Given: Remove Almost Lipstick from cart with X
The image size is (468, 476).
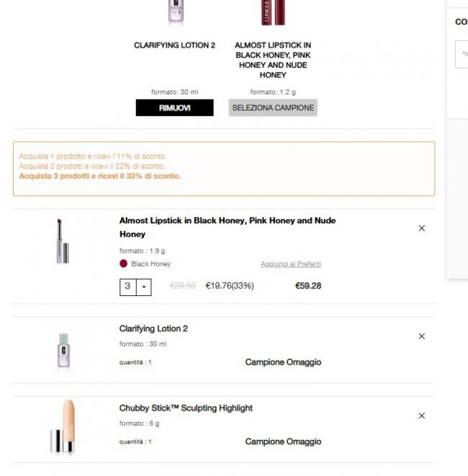Looking at the screenshot, I should point(422,228).
